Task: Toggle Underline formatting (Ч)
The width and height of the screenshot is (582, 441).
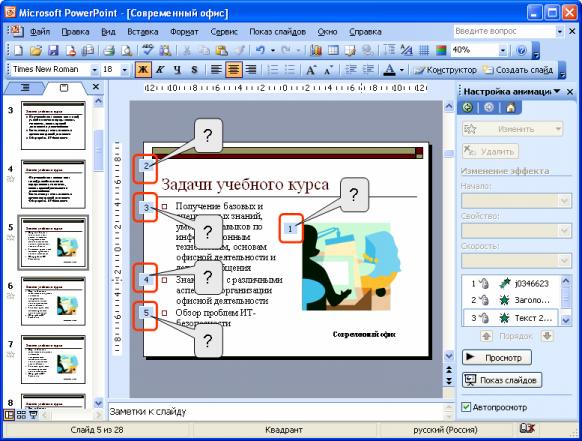Action: (178, 69)
